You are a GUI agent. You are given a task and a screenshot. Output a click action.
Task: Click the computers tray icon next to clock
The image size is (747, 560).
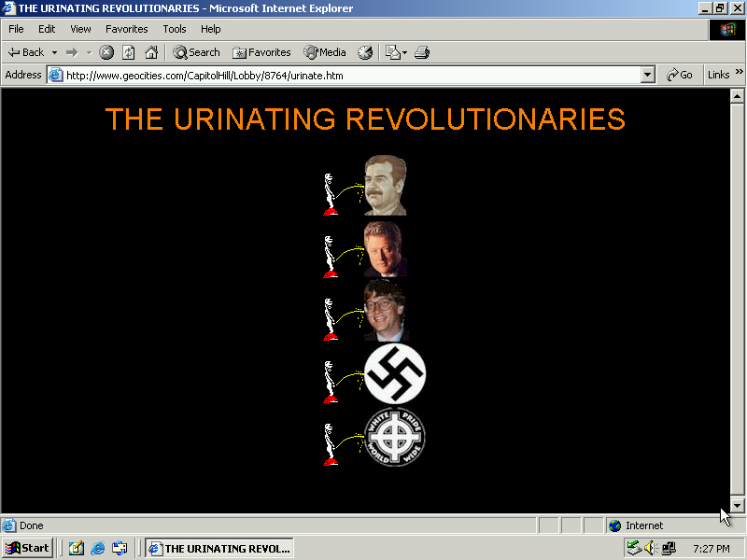pos(669,549)
